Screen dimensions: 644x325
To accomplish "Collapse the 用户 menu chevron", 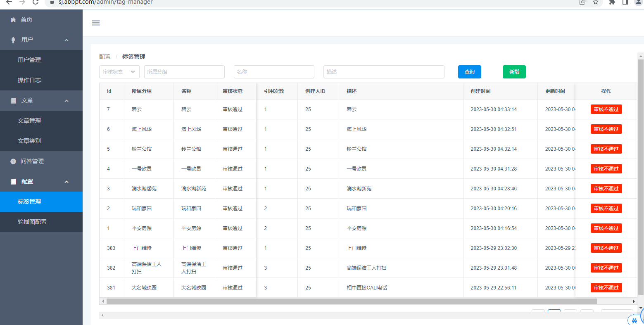I will tap(67, 40).
